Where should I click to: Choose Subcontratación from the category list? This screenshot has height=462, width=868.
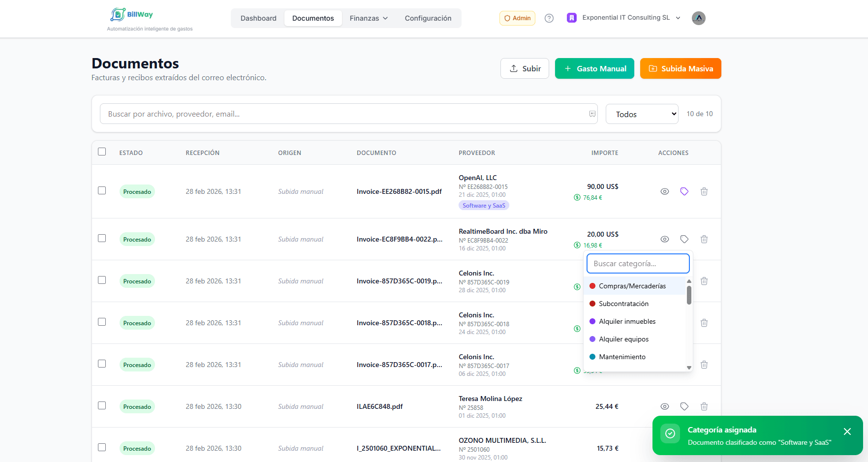click(623, 304)
